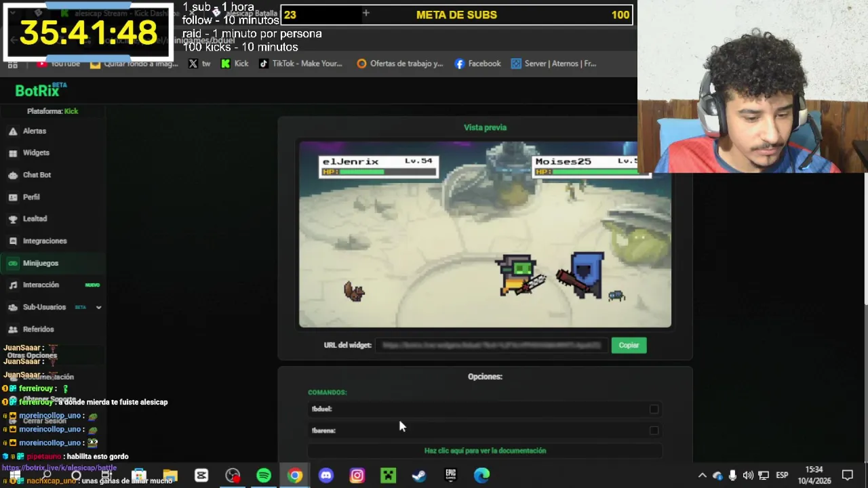Open OBS Studio from the taskbar
This screenshot has height=488, width=868.
[x=233, y=476]
